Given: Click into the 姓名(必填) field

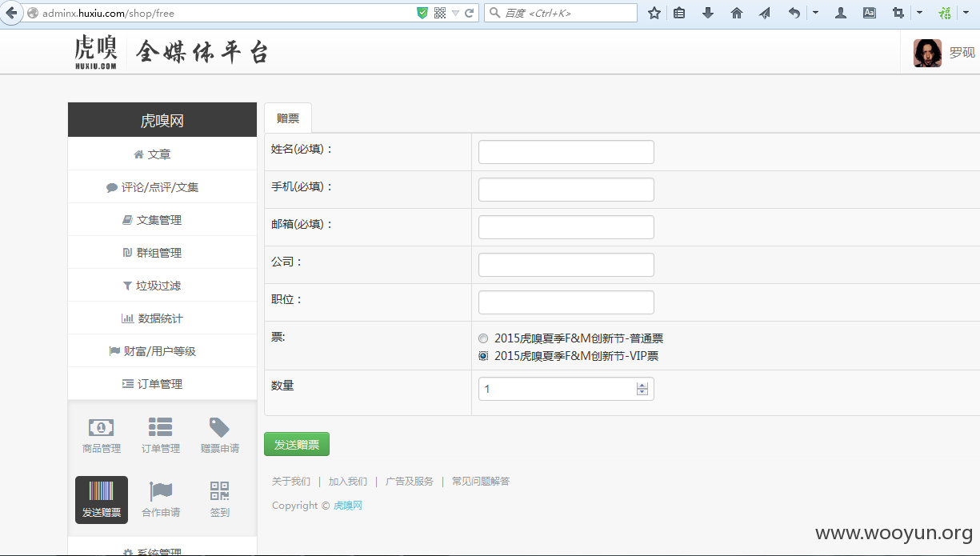Looking at the screenshot, I should [566, 152].
